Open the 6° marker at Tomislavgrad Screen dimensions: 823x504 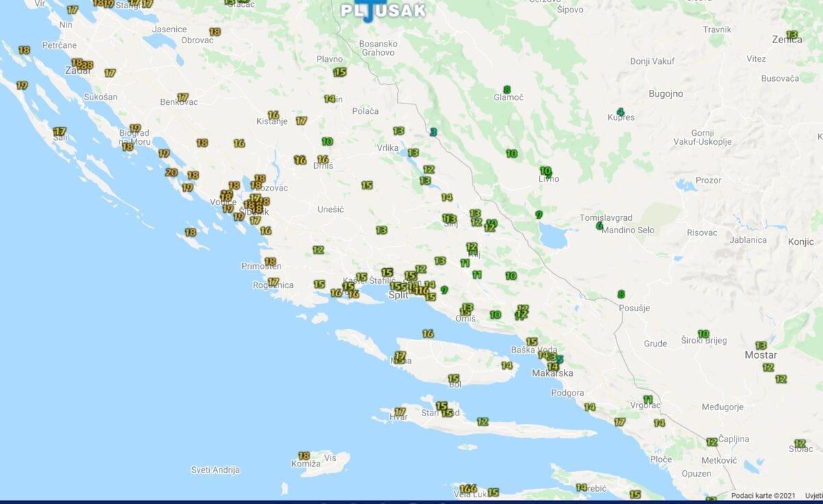pyautogui.click(x=599, y=226)
